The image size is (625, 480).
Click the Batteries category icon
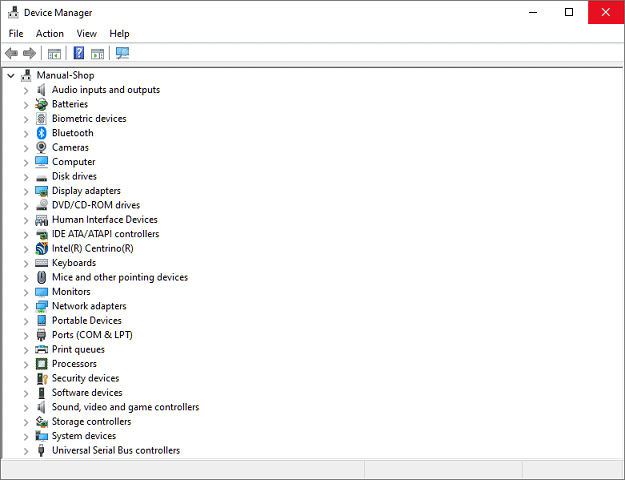coord(42,104)
